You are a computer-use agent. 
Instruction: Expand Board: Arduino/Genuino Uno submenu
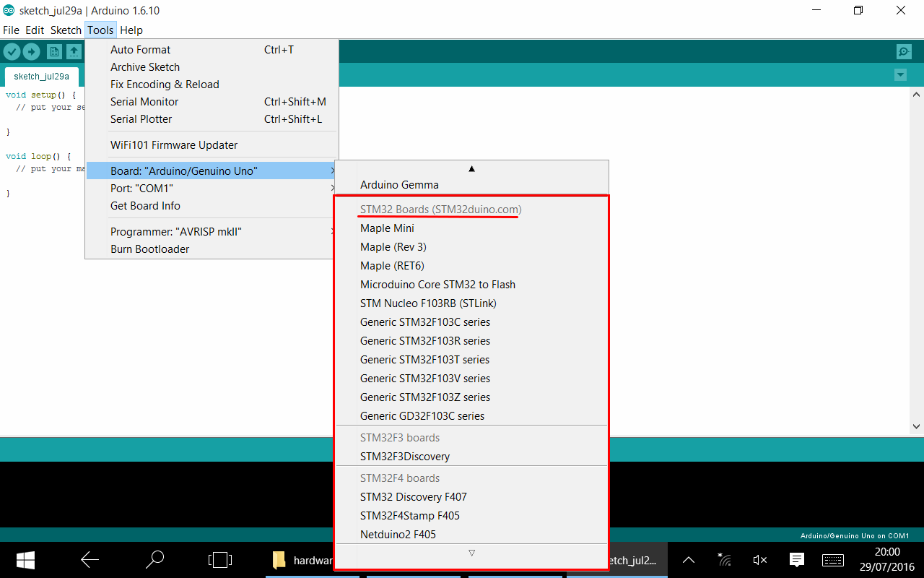click(212, 171)
